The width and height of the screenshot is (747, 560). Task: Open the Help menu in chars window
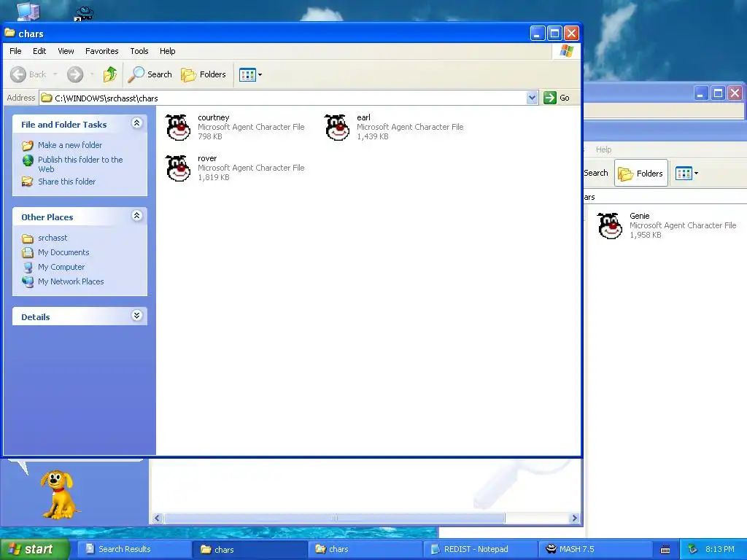(167, 51)
